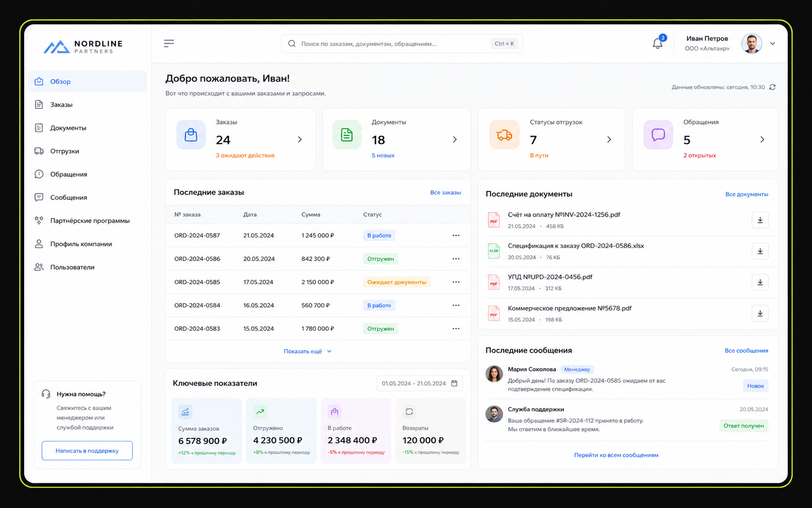Click amount 2 150 000 ₽

click(x=317, y=282)
